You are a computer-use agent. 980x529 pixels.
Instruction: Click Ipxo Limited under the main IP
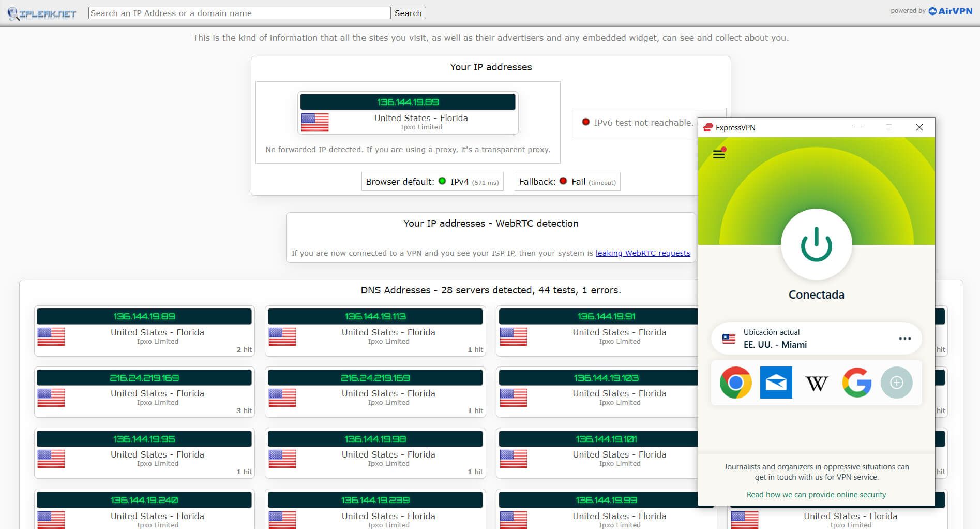[421, 127]
